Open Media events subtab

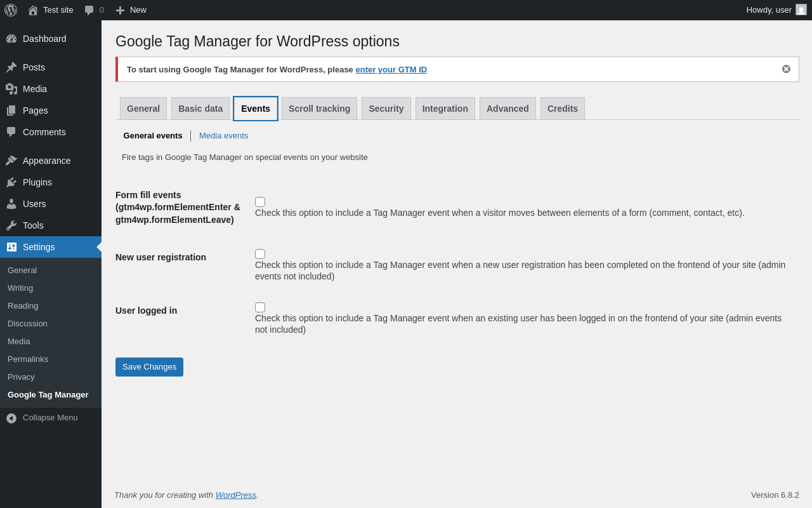tap(224, 136)
